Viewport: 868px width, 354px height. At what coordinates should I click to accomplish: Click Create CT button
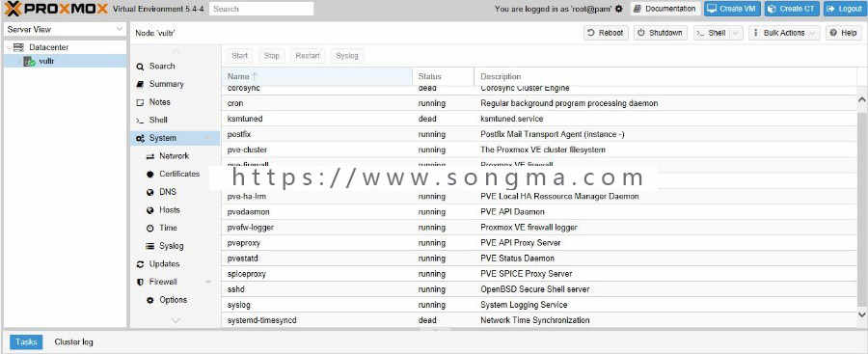point(793,9)
